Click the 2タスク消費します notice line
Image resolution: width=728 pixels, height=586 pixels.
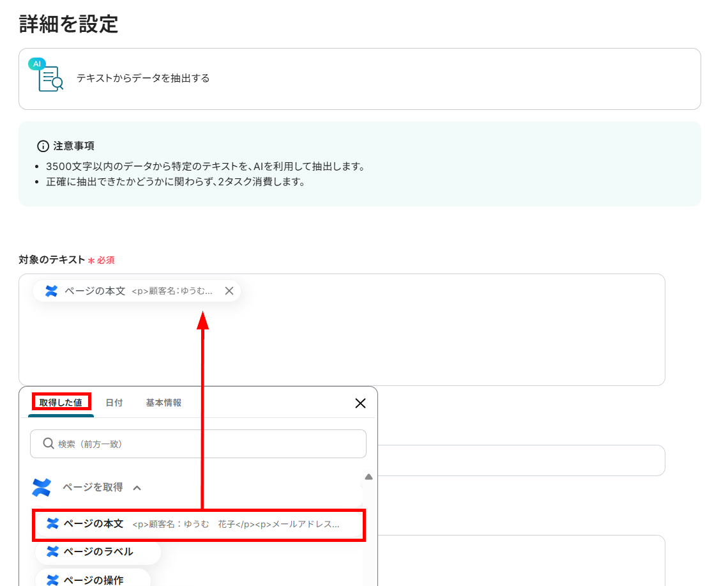pyautogui.click(x=176, y=181)
